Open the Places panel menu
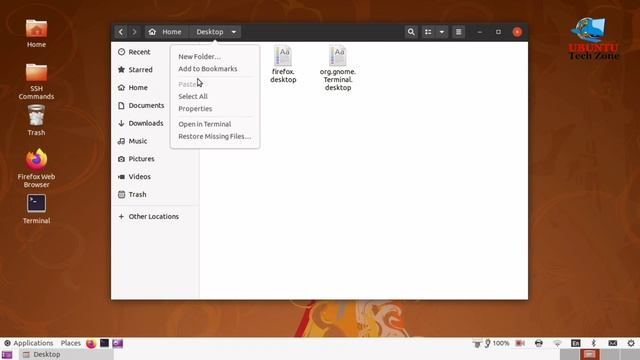 tap(71, 343)
